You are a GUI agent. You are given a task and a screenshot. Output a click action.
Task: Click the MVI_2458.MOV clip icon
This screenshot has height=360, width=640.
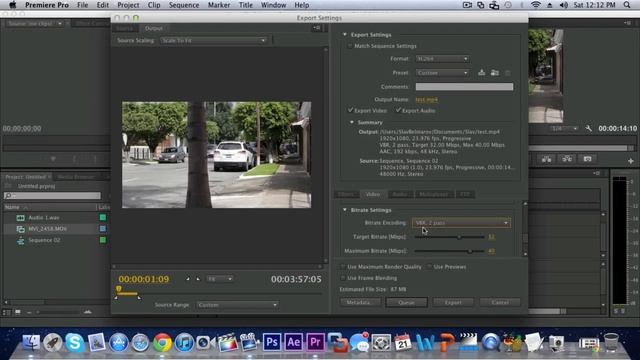[20, 229]
